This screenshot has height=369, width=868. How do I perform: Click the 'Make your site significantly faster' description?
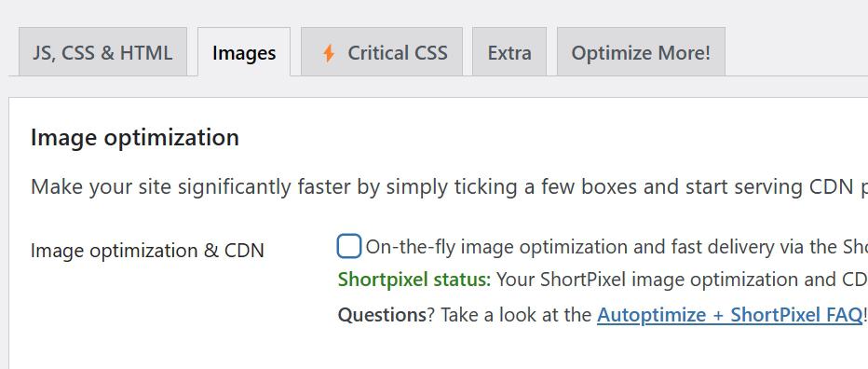click(449, 187)
